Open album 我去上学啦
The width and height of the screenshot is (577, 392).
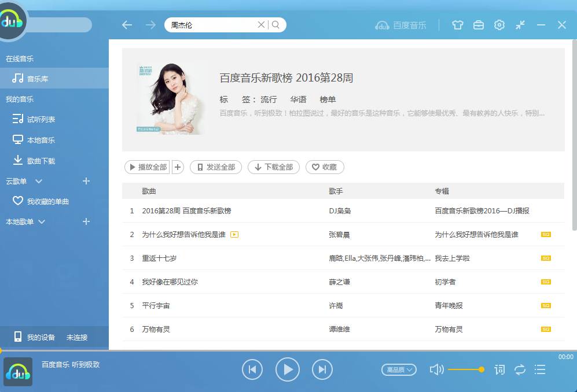click(x=452, y=258)
